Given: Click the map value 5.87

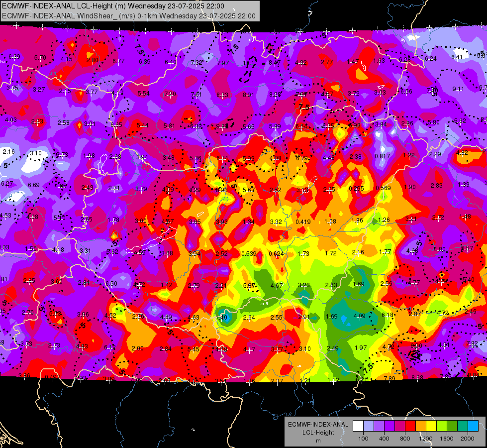Looking at the screenshot, I should point(249,286).
